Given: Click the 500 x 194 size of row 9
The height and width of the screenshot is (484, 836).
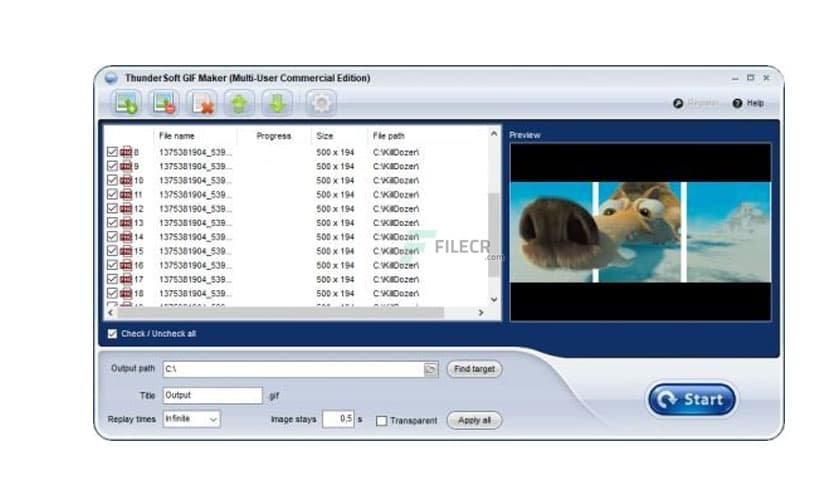Looking at the screenshot, I should [335, 166].
